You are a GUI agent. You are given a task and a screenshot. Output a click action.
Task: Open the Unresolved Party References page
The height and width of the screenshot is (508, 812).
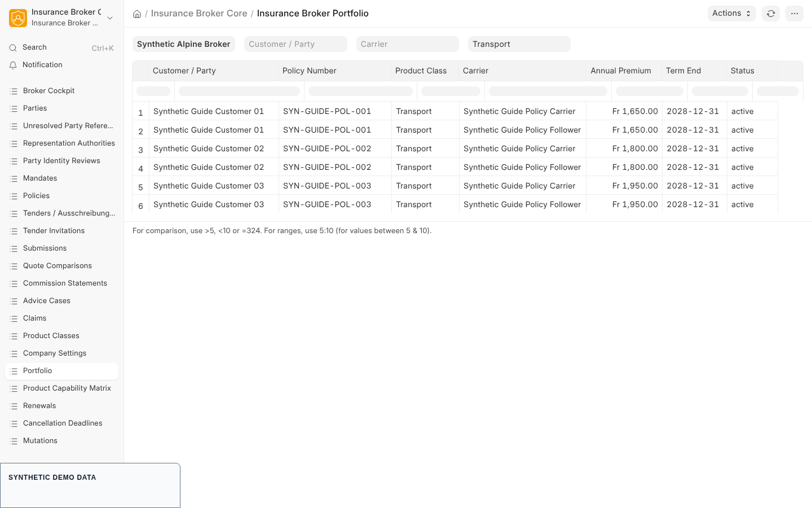point(62,126)
